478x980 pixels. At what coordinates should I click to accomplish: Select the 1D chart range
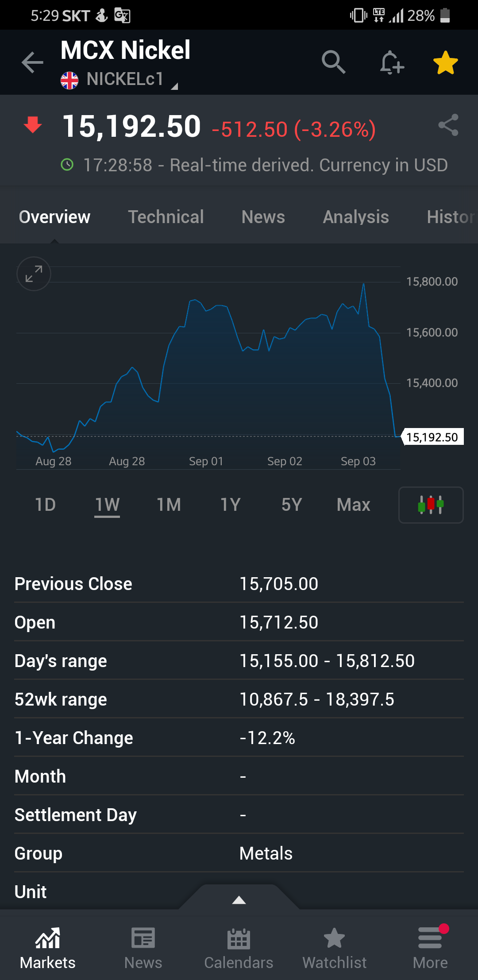coord(45,505)
